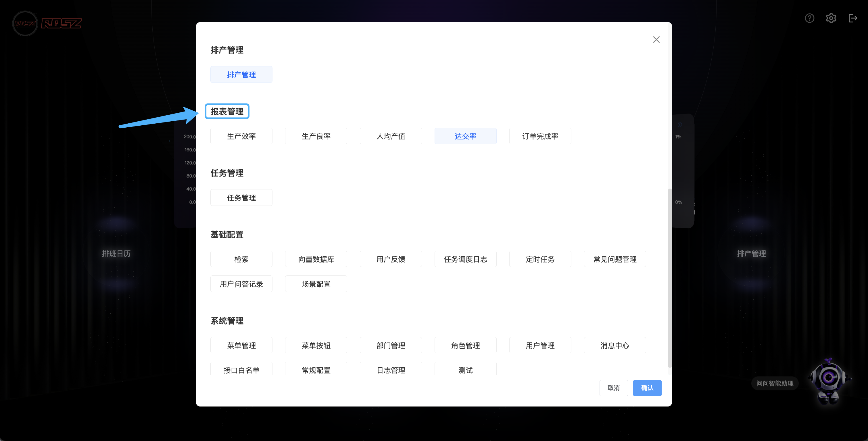Click the double chevron expand icon
This screenshot has width=868, height=441.
(680, 125)
